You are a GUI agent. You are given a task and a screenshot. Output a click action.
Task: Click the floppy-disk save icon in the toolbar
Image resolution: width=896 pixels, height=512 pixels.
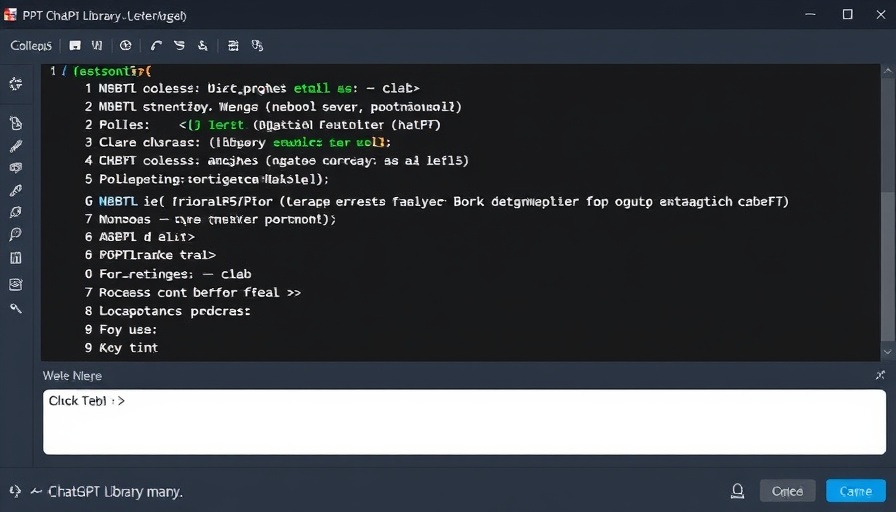tap(75, 46)
